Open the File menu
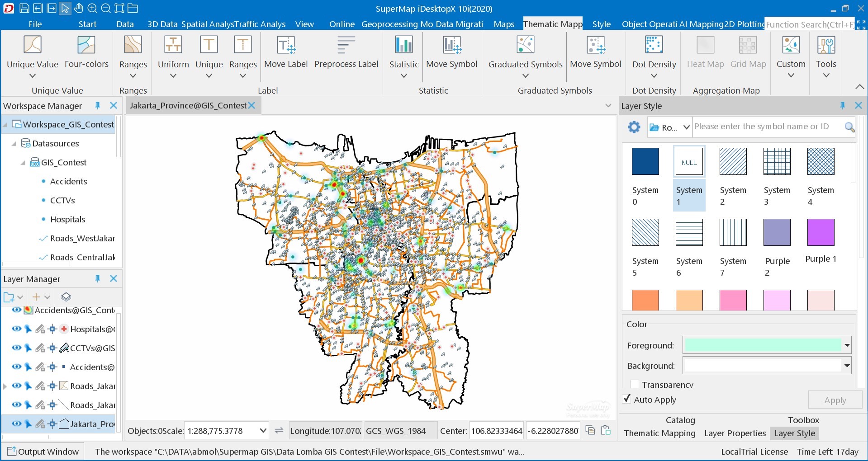868x461 pixels. [35, 24]
